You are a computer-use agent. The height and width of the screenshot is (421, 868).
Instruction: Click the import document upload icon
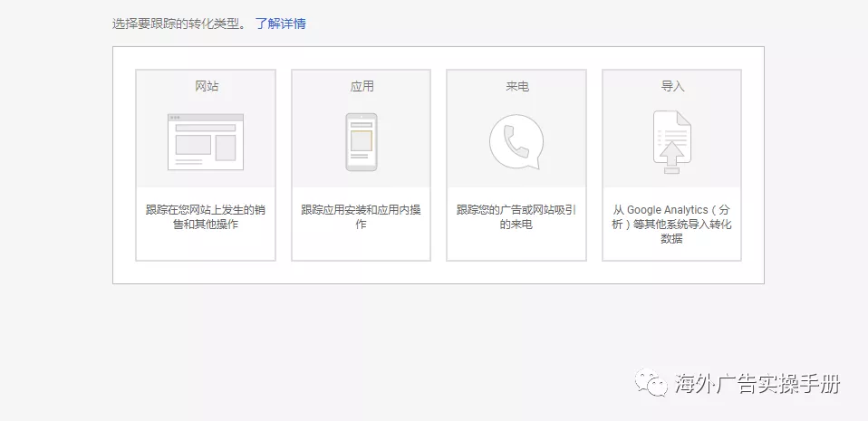(671, 142)
